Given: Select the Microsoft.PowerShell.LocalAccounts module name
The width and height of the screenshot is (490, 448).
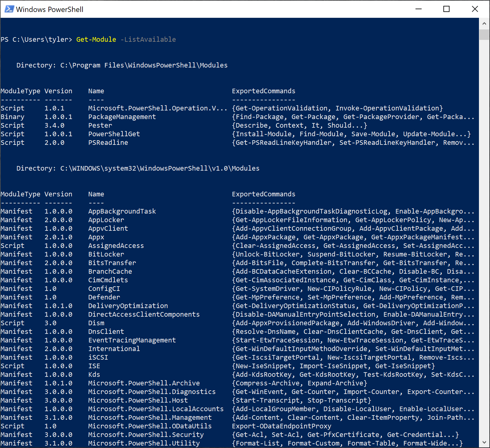Looking at the screenshot, I should pyautogui.click(x=156, y=409).
